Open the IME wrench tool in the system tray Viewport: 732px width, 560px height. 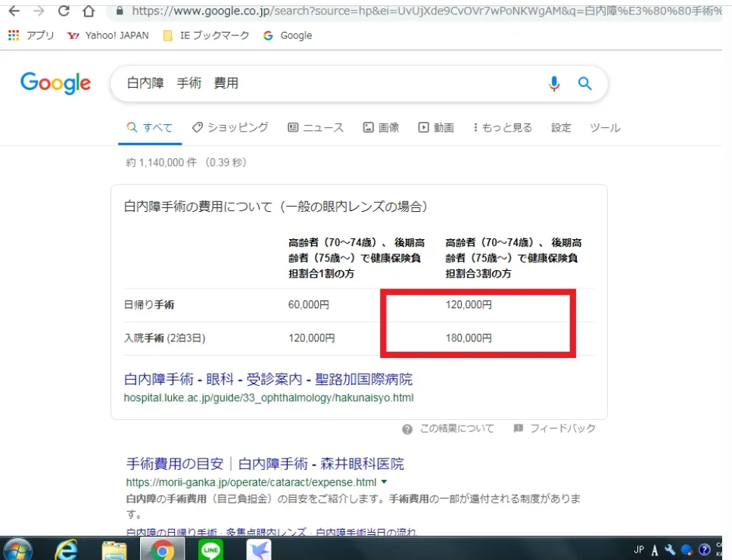(x=669, y=549)
